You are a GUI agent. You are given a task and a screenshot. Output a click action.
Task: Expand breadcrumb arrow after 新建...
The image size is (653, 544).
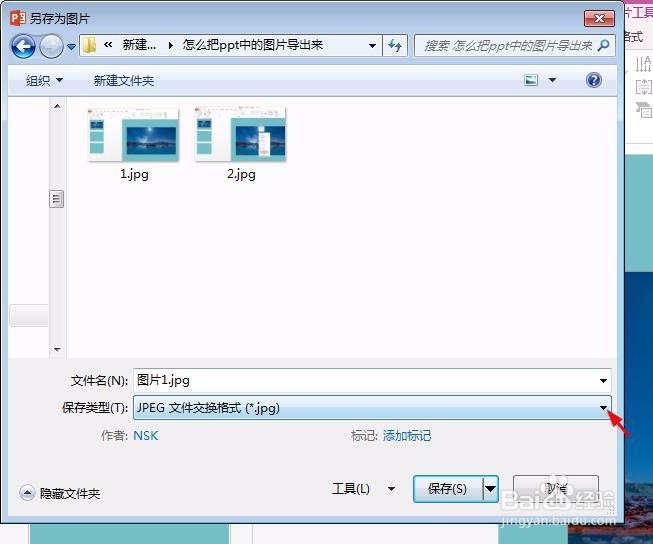[170, 45]
